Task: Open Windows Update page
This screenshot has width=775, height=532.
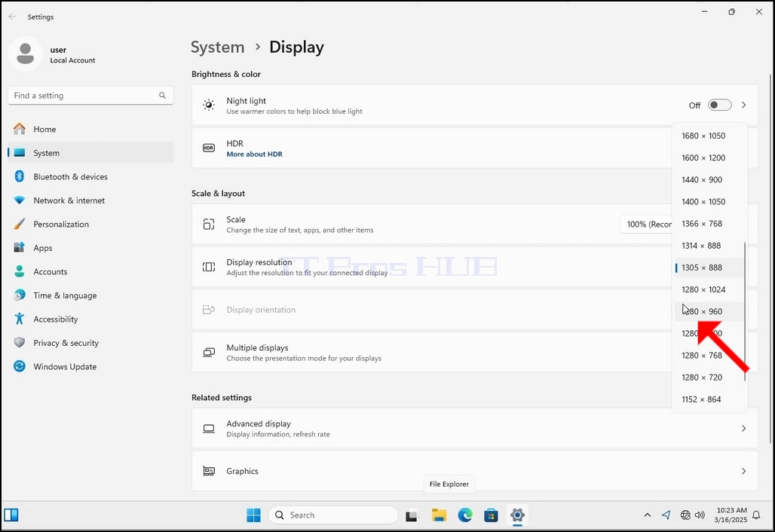Action: pyautogui.click(x=90, y=366)
